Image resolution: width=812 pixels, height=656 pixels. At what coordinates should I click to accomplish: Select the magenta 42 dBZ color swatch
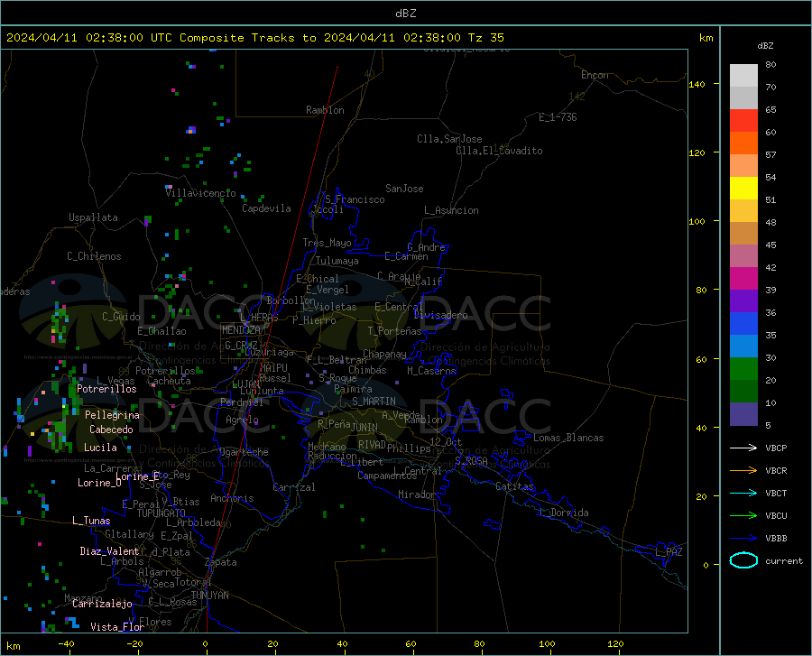[x=743, y=279]
